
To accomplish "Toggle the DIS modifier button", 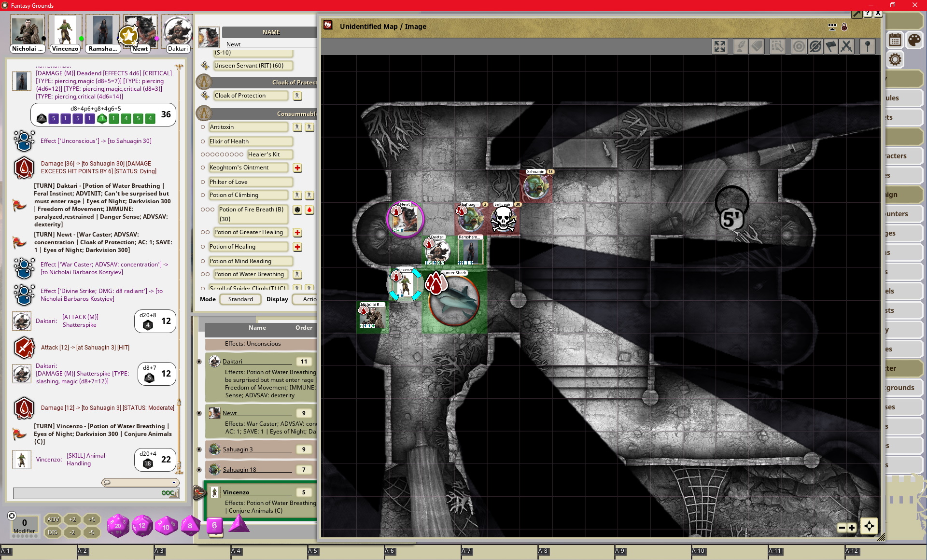I will click(53, 532).
